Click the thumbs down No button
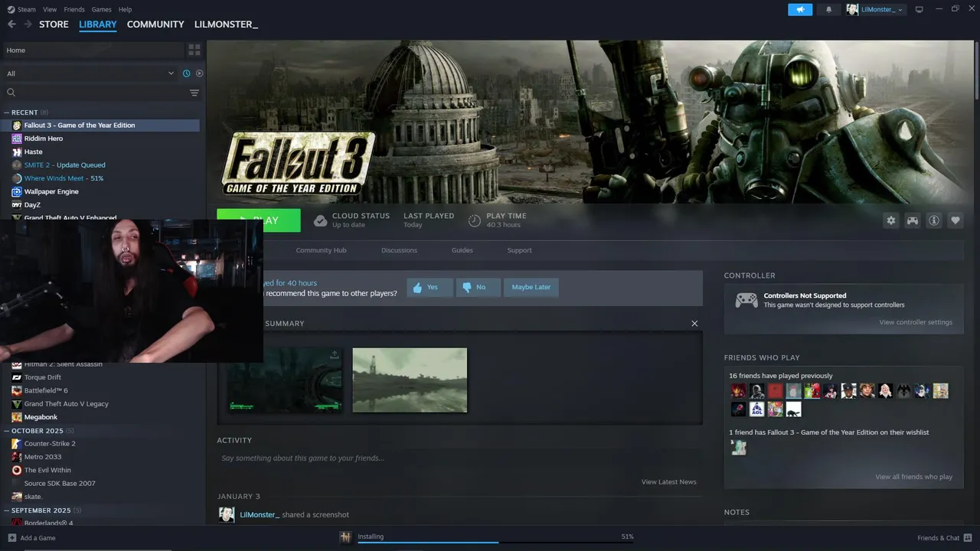 pos(478,287)
